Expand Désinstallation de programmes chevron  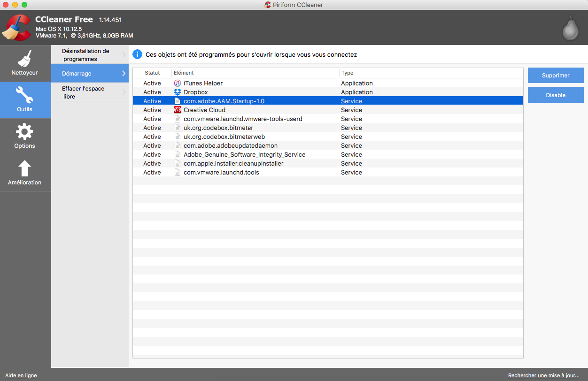(x=124, y=55)
